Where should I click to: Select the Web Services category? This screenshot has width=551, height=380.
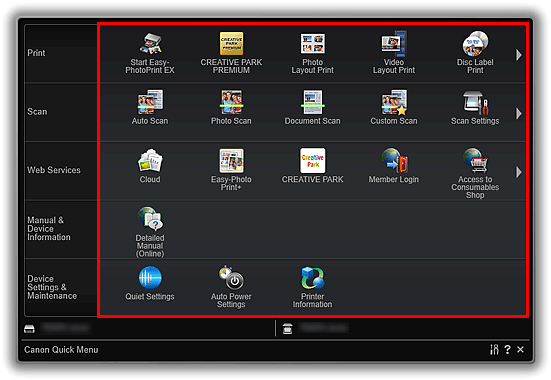point(61,170)
